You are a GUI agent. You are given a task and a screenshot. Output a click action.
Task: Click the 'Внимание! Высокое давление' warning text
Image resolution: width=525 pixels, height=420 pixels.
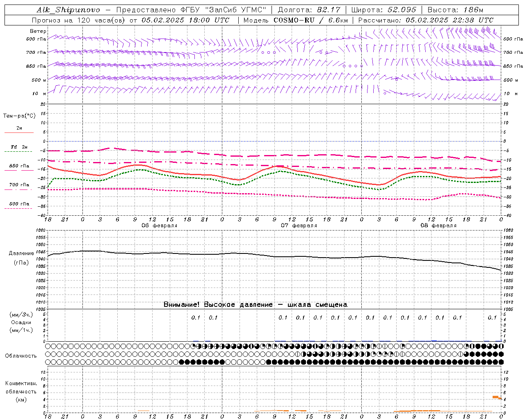218,304
